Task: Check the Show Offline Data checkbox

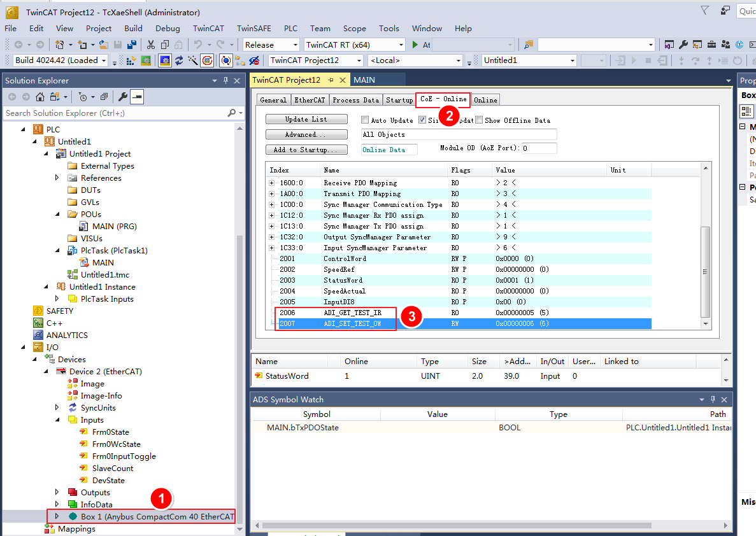Action: (x=479, y=120)
